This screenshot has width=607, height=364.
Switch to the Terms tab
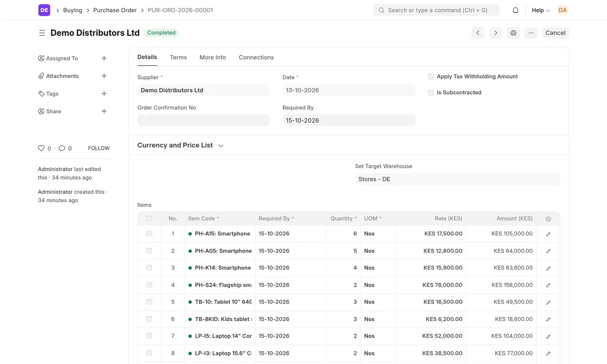178,58
